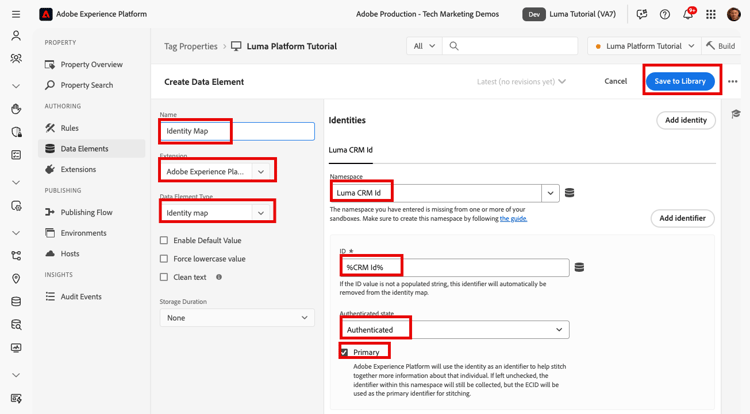This screenshot has width=750, height=414.
Task: Open the notifications bell
Action: [688, 14]
